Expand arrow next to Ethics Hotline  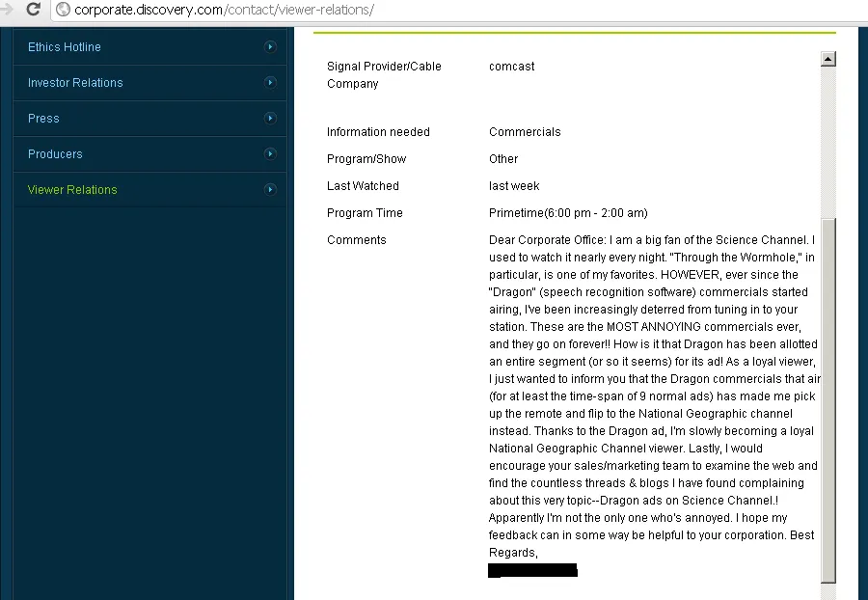270,46
